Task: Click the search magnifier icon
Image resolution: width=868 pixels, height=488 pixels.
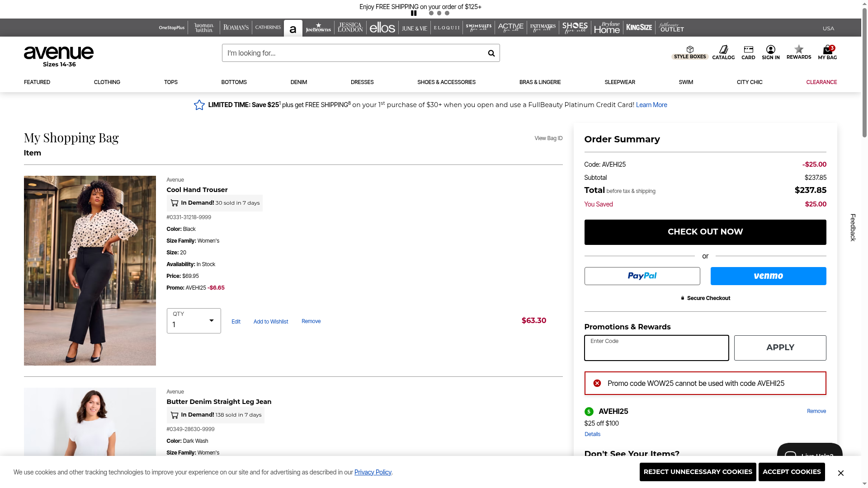Action: (x=491, y=53)
